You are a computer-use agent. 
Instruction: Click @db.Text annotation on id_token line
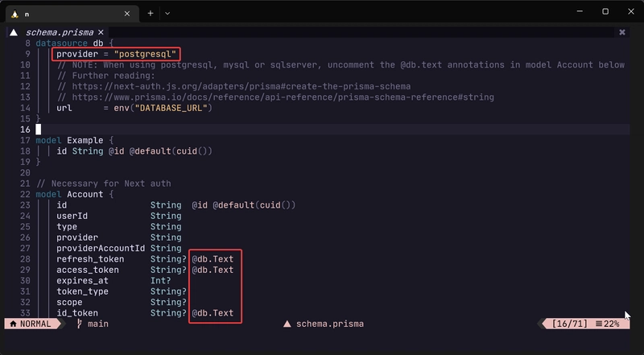point(213,312)
